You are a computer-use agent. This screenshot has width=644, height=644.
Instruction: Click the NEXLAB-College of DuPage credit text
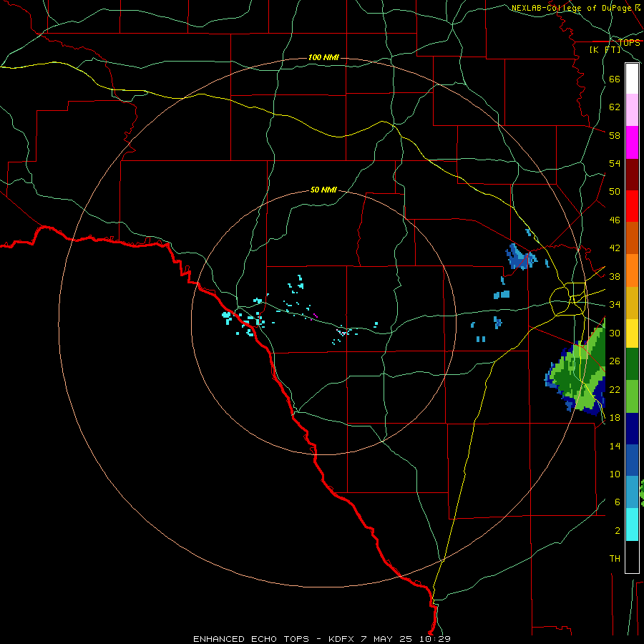(575, 8)
